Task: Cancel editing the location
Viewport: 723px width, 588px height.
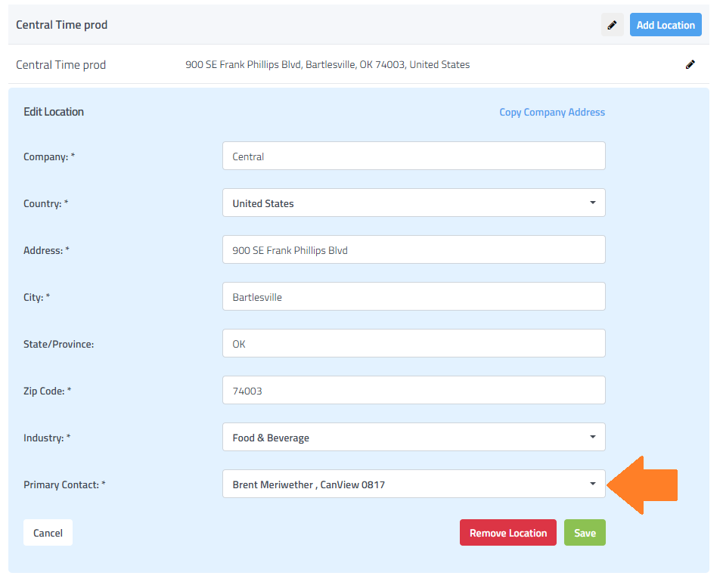Action: coord(48,533)
